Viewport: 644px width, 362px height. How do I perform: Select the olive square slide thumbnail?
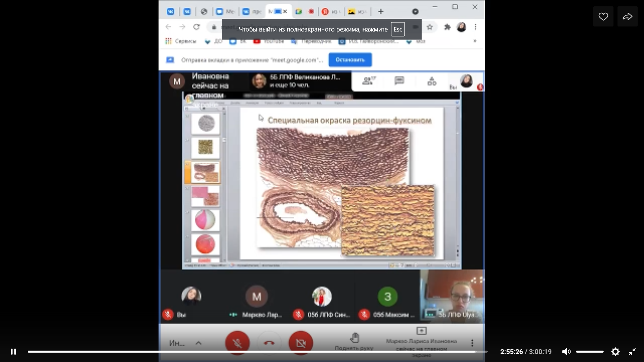coord(205,147)
